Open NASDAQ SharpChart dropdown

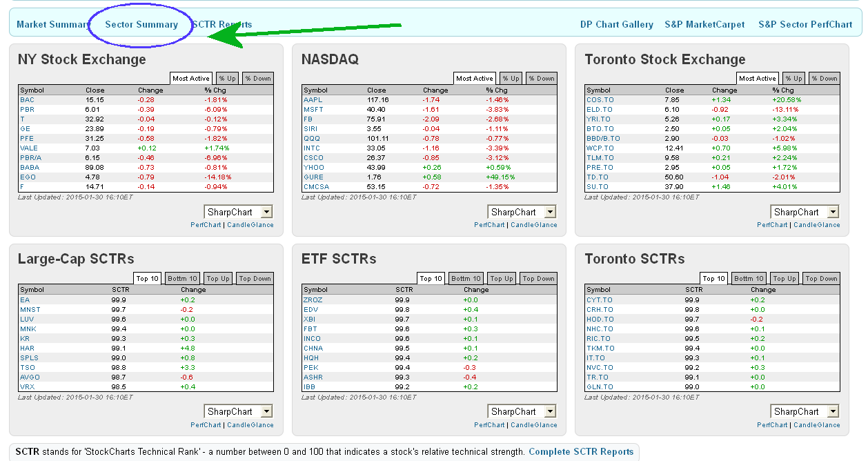[522, 212]
